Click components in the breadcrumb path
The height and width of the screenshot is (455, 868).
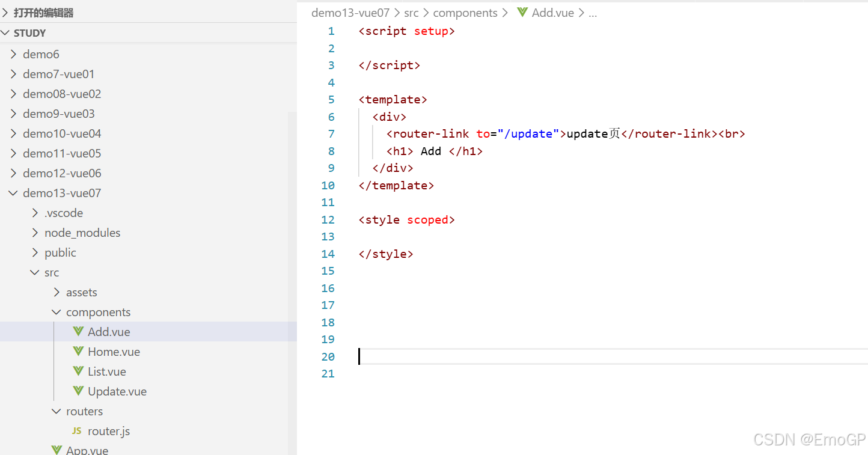pyautogui.click(x=465, y=13)
